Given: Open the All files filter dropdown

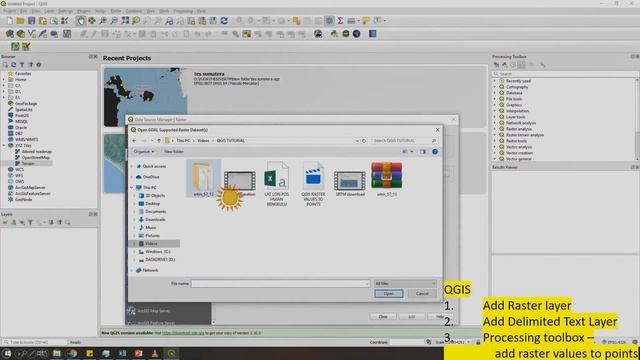Looking at the screenshot, I should pos(405,284).
